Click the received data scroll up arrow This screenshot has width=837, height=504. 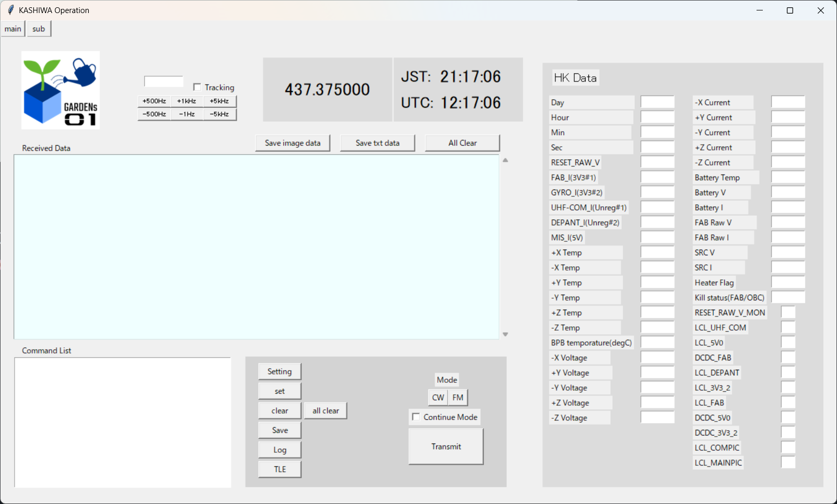[x=505, y=160]
